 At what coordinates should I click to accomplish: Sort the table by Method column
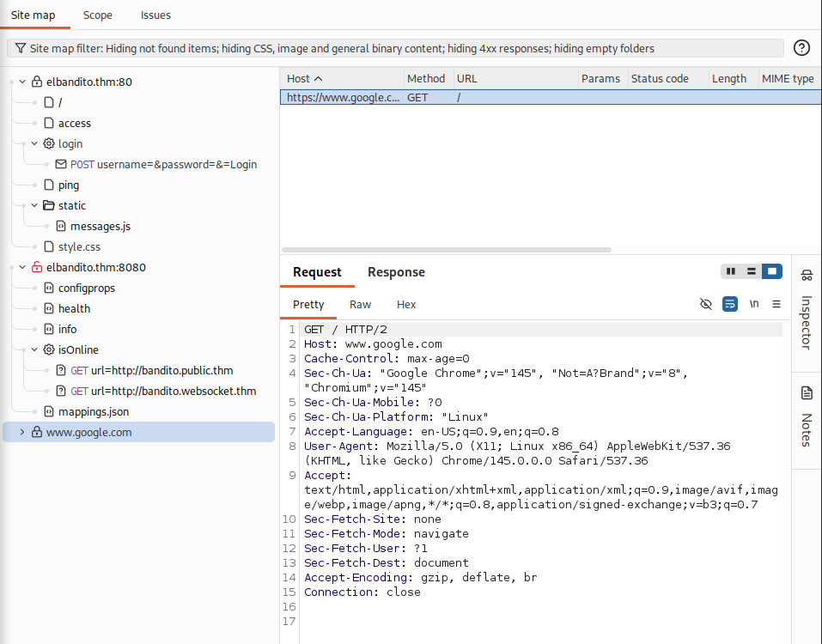pyautogui.click(x=429, y=79)
